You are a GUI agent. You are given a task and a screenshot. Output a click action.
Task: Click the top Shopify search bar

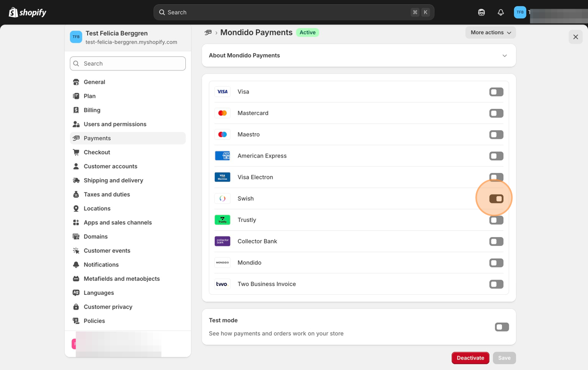pyautogui.click(x=293, y=13)
